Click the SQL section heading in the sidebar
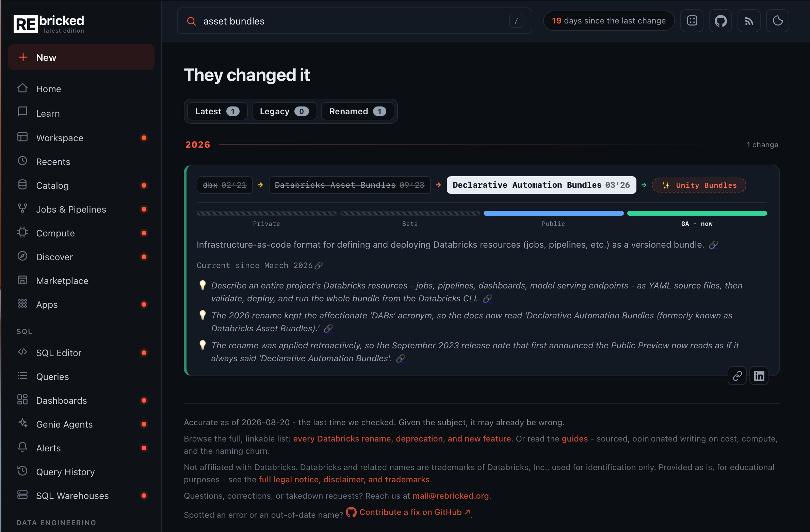810x532 pixels. pyautogui.click(x=24, y=332)
